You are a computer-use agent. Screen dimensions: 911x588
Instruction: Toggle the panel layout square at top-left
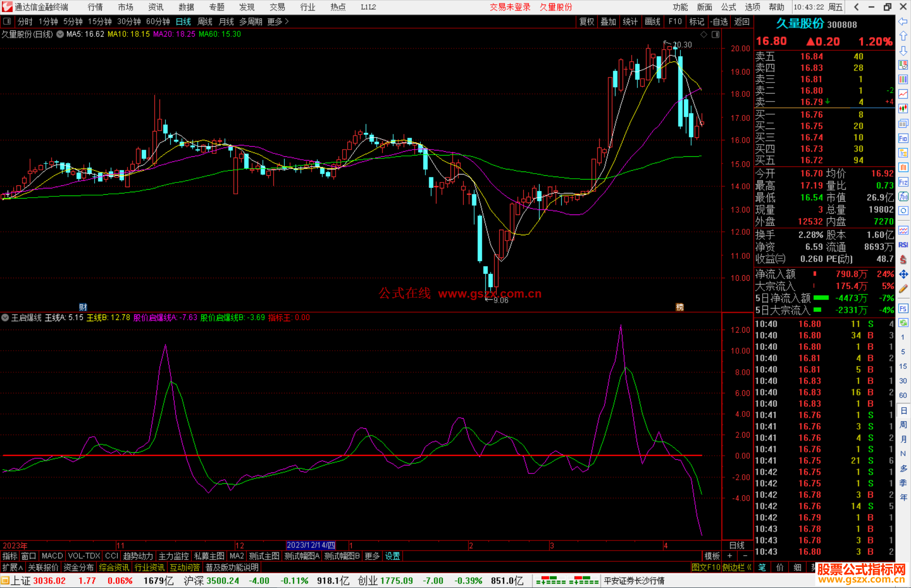(x=7, y=21)
